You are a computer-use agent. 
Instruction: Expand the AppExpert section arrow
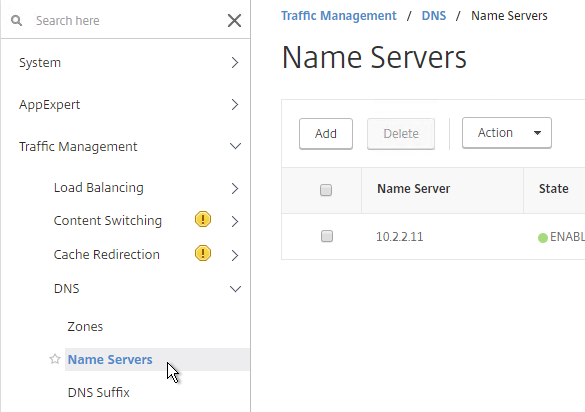coord(235,104)
